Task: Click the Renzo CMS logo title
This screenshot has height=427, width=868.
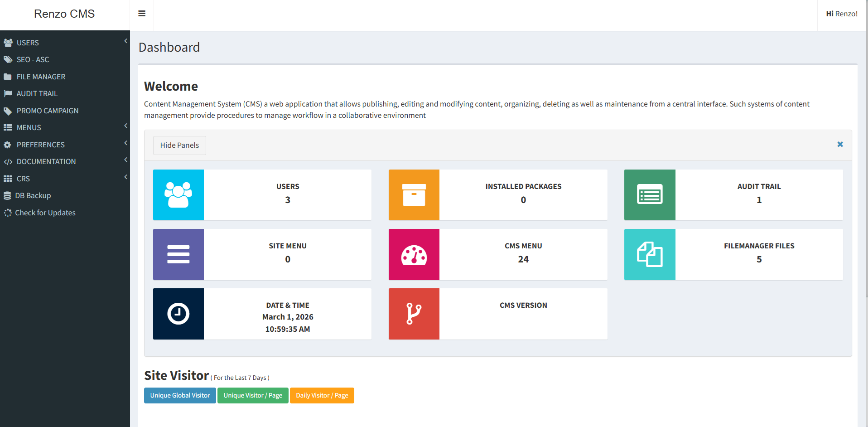Action: pos(64,14)
